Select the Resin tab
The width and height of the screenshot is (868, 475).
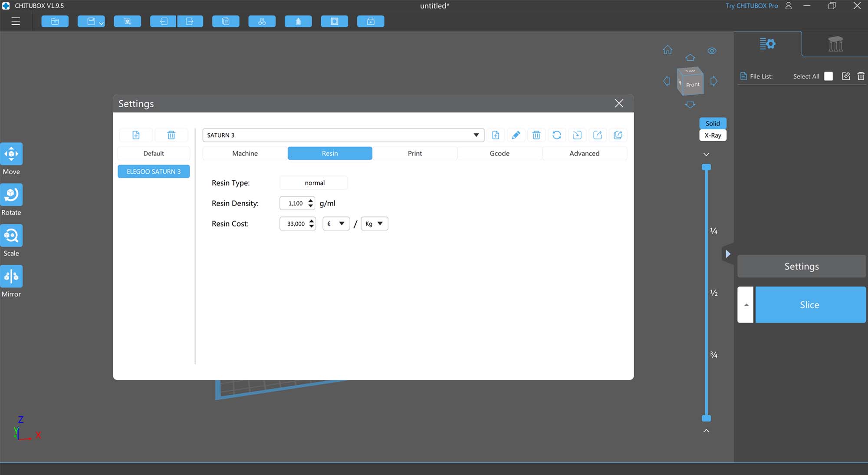[x=330, y=153]
